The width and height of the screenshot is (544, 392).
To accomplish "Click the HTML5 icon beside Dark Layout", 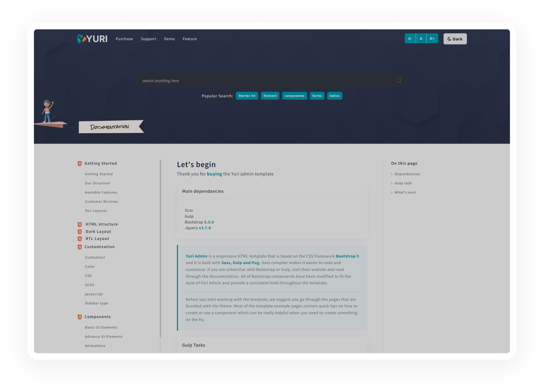I will (x=80, y=232).
